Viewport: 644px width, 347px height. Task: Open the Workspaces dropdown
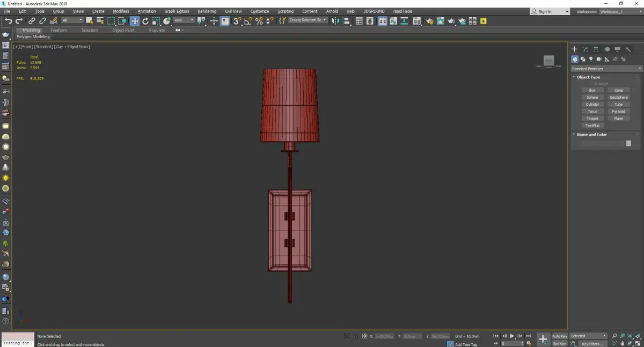point(620,11)
